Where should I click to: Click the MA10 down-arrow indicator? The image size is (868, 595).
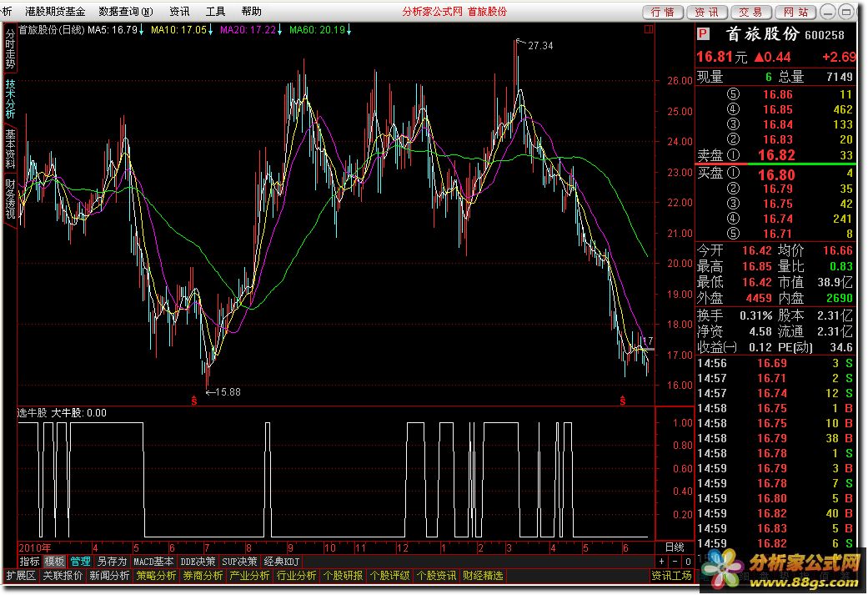[x=210, y=30]
